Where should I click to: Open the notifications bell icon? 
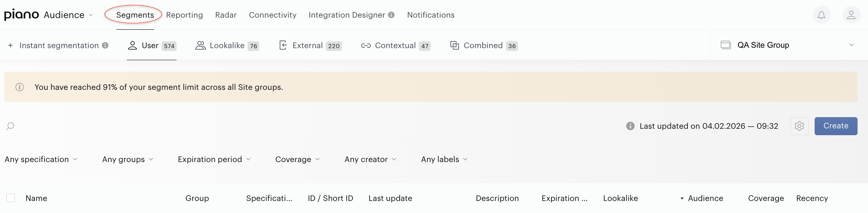pos(821,15)
